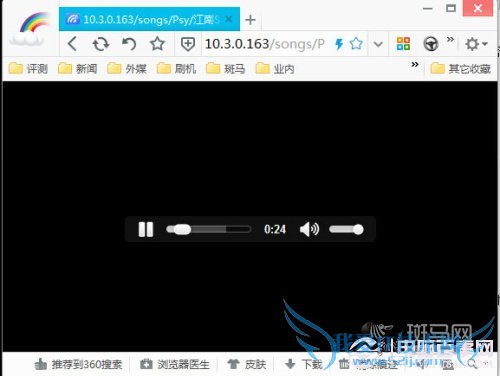The image size is (500, 376).
Task: Open the 业内 bookmark folder
Action: (275, 69)
